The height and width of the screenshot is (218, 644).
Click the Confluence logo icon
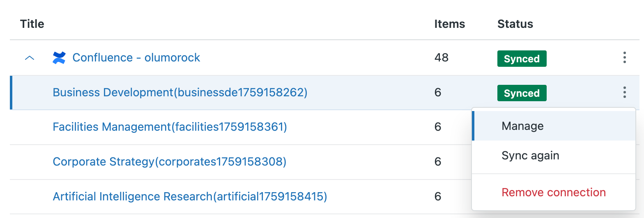(59, 58)
